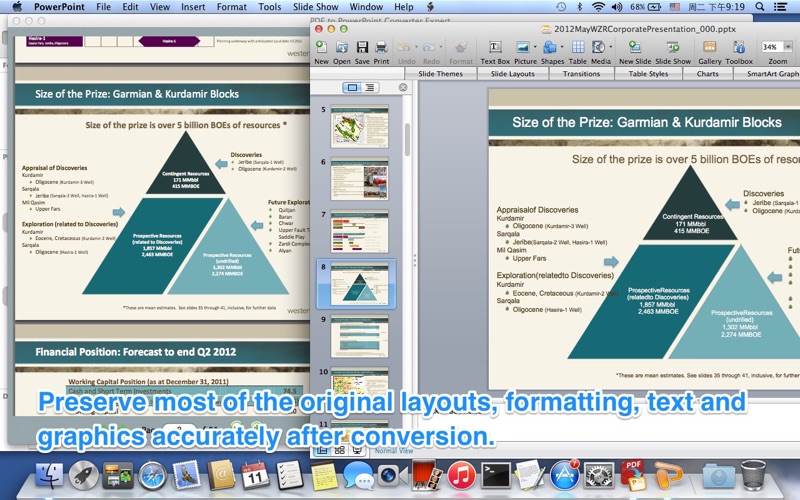The image size is (800, 500).
Task: Open Launchpad from the Dock
Action: [84, 476]
